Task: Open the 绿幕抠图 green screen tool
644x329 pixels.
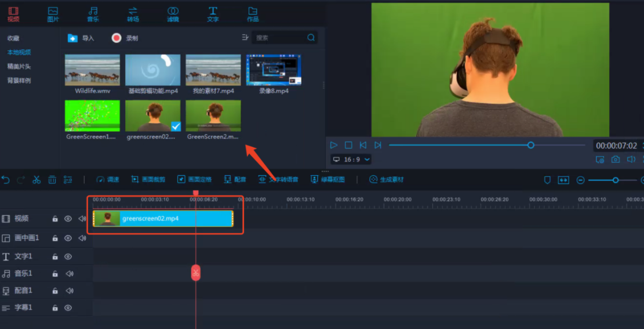Action: pos(328,180)
